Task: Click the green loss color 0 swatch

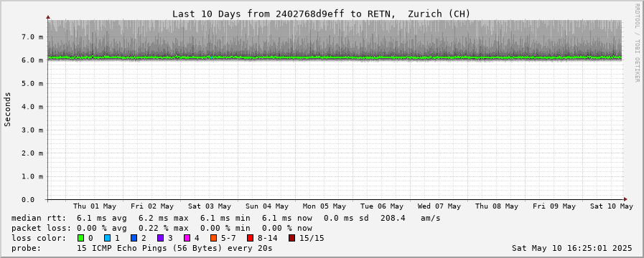Action: (x=80, y=238)
